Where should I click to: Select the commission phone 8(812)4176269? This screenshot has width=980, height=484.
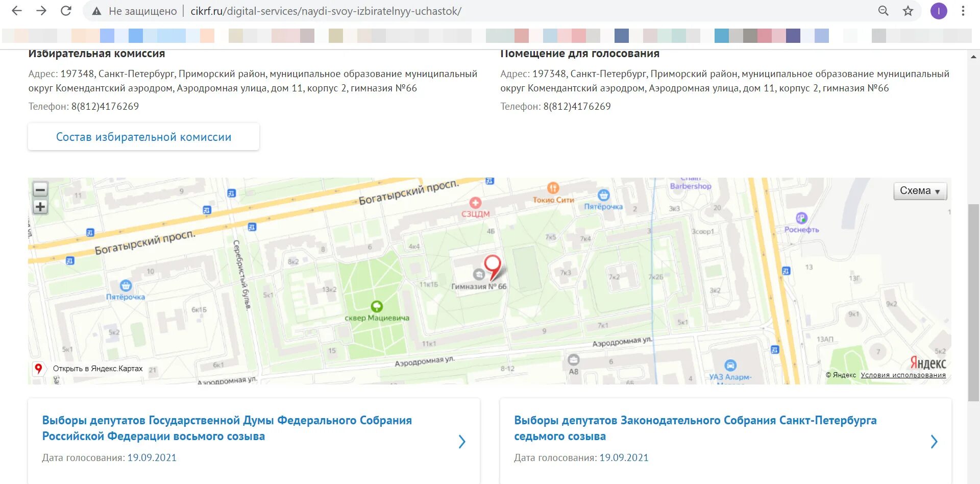(x=105, y=106)
